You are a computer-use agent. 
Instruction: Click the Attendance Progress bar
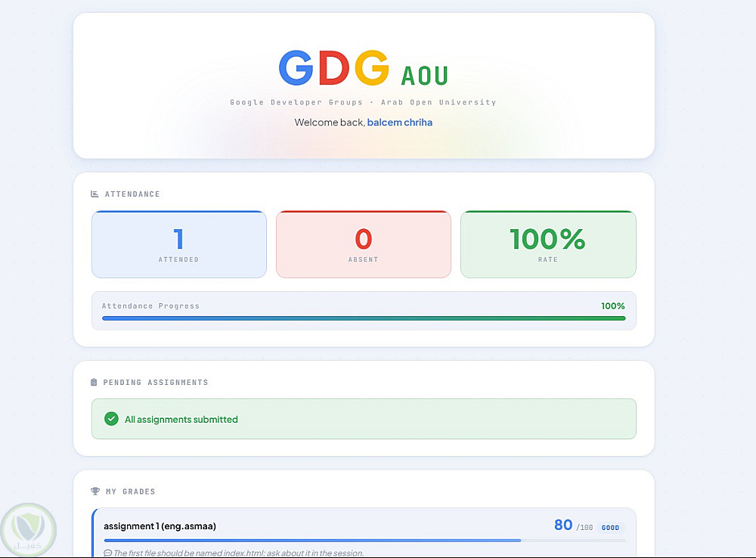pyautogui.click(x=364, y=318)
